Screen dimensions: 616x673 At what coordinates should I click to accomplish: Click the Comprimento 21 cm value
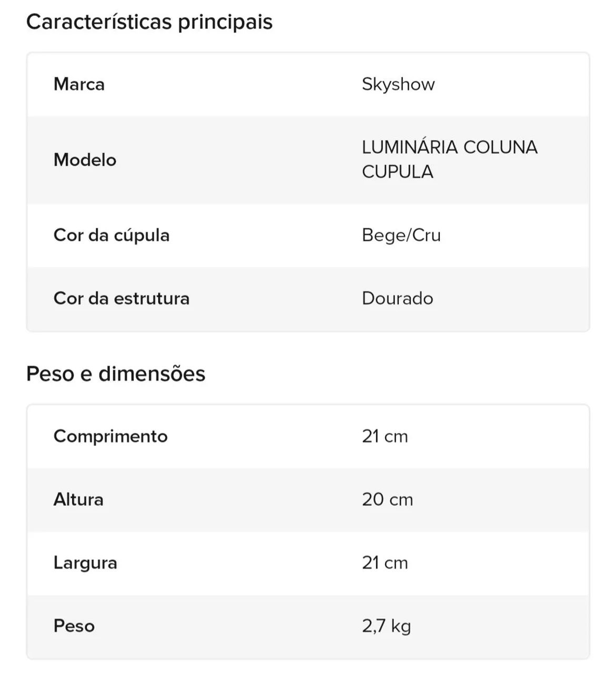385,436
